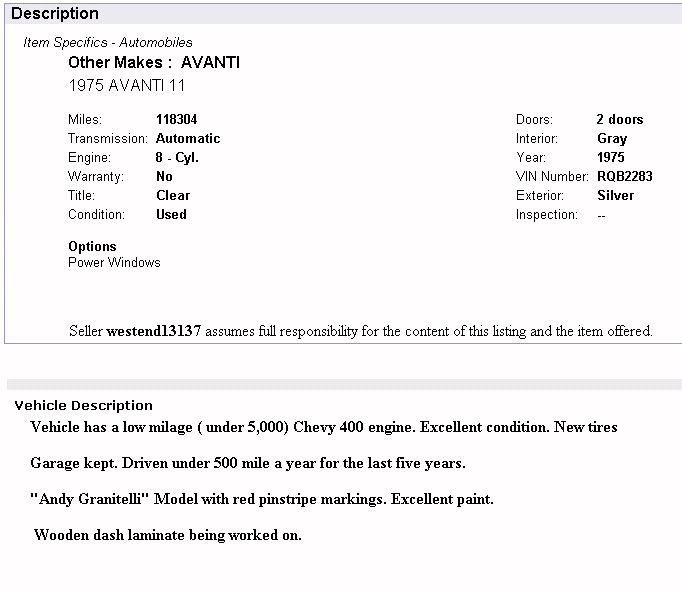Screen dimensions: 682x592
Task: Click the VIN Number value RQB2283
Action: click(x=624, y=177)
